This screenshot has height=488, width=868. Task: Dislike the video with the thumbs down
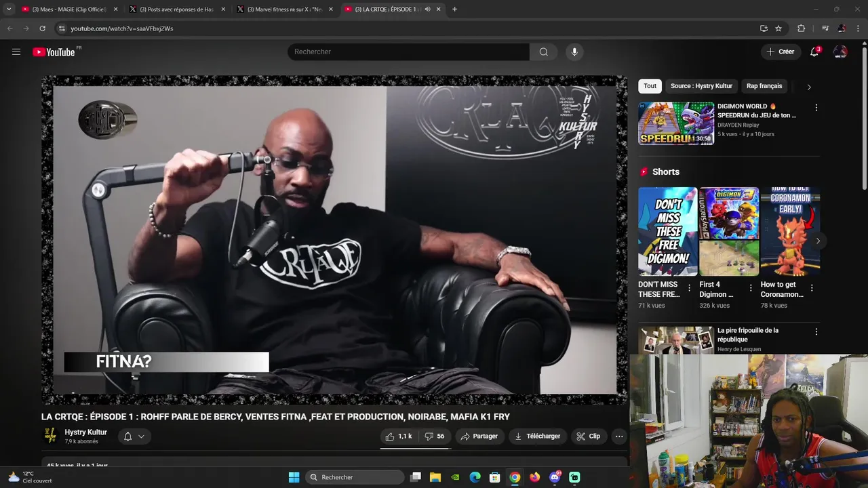(x=435, y=436)
